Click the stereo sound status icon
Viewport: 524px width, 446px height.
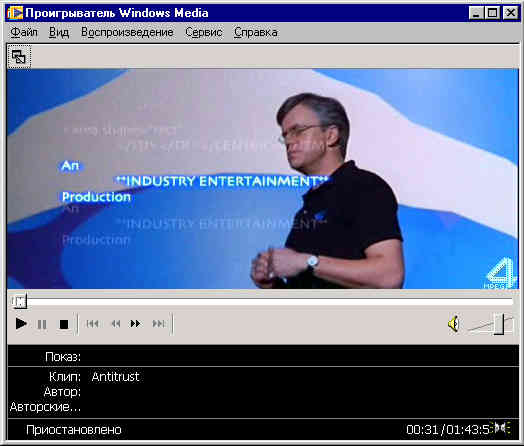pyautogui.click(x=501, y=428)
